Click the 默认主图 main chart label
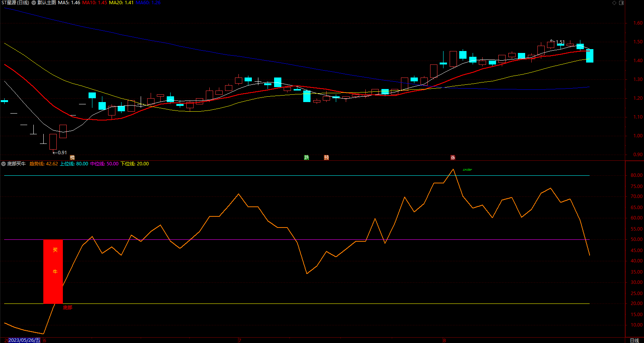The image size is (644, 343). pyautogui.click(x=47, y=3)
